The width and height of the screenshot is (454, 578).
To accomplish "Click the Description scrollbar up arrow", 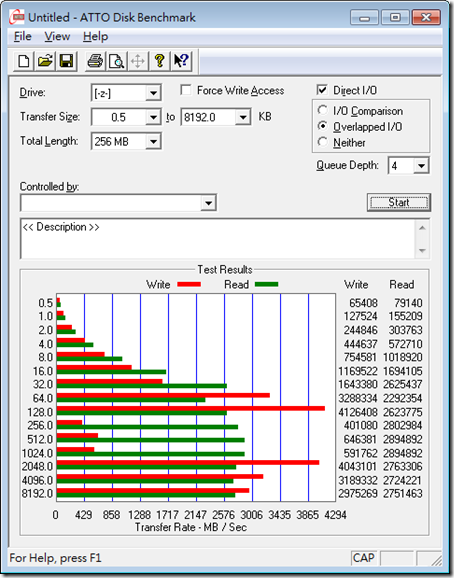I will click(x=422, y=228).
